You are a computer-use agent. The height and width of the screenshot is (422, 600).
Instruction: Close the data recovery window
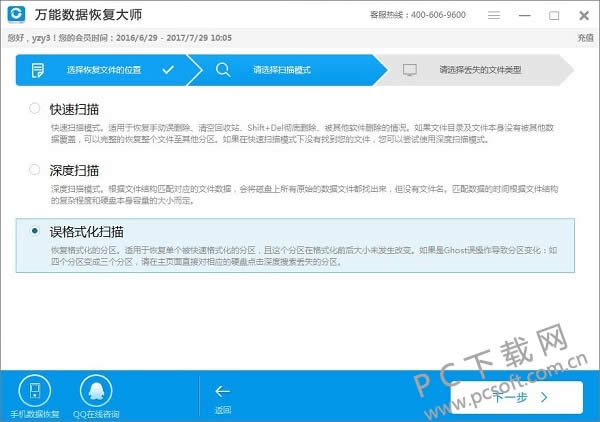[584, 16]
